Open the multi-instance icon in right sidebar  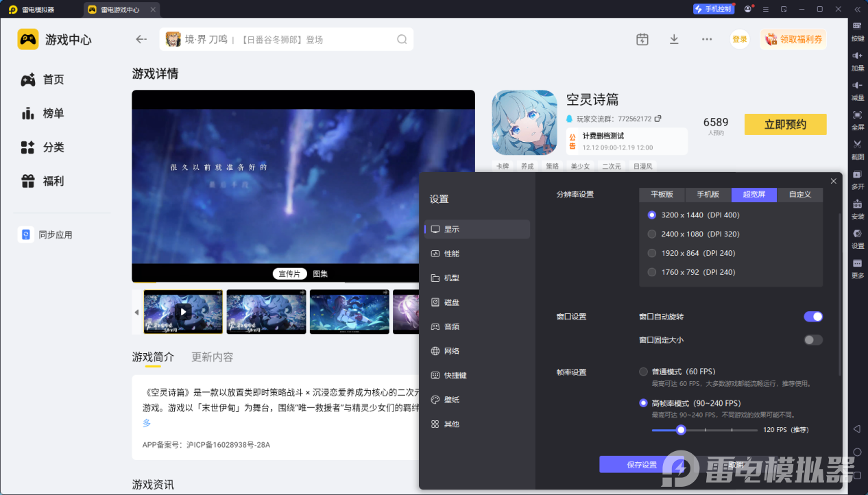tap(857, 175)
